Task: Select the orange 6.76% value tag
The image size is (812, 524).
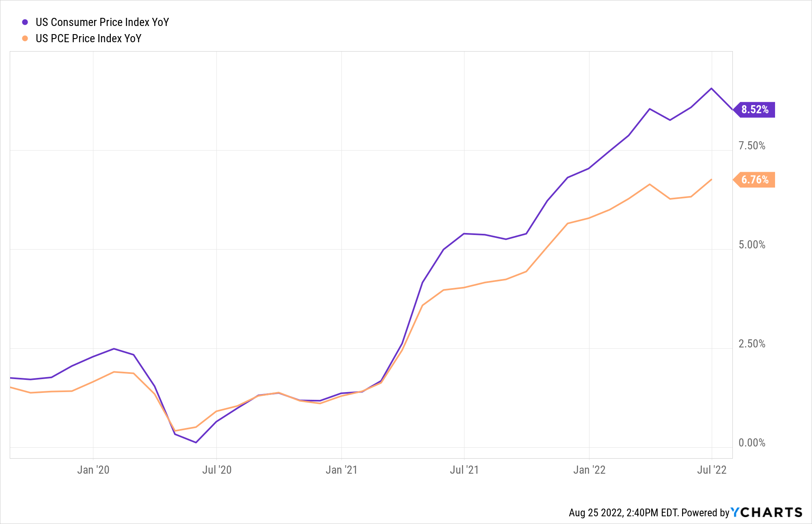Action: tap(755, 180)
